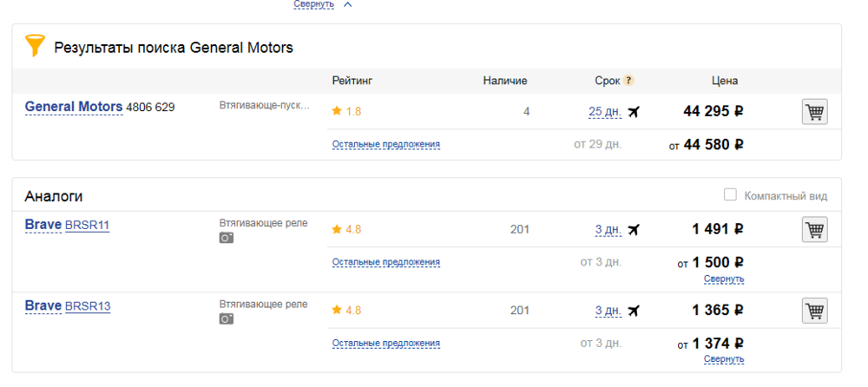
Task: Open the General Motors brand link
Action: click(74, 107)
